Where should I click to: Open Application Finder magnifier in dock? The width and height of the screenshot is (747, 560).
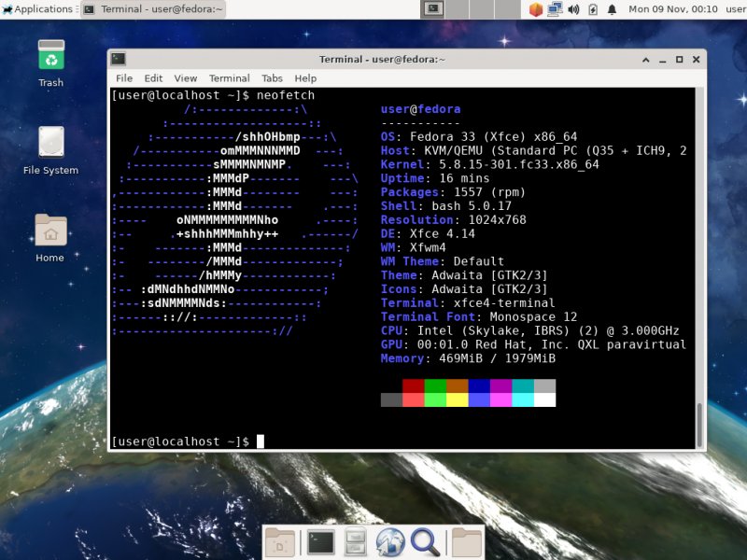click(425, 542)
